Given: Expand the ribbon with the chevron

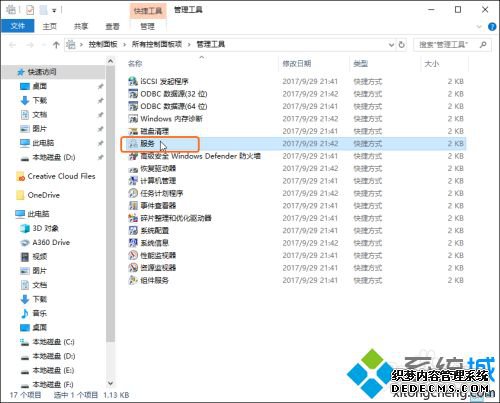Looking at the screenshot, I should pos(479,27).
